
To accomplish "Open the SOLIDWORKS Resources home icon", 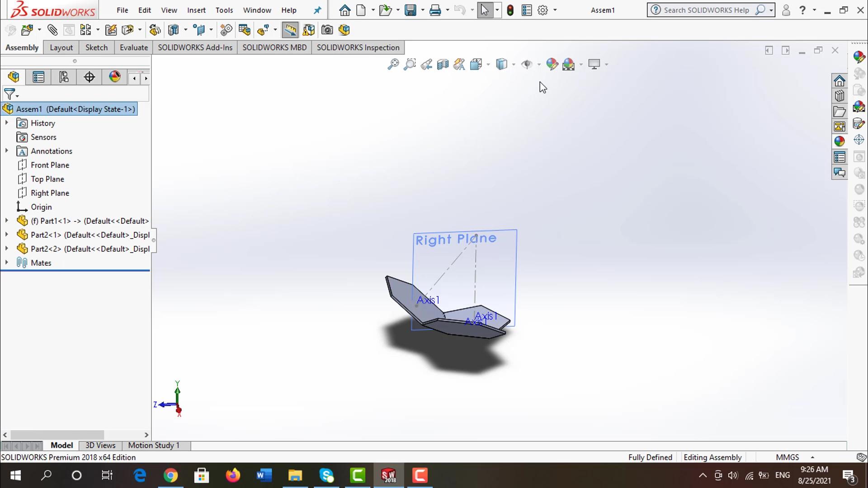I will pyautogui.click(x=840, y=81).
